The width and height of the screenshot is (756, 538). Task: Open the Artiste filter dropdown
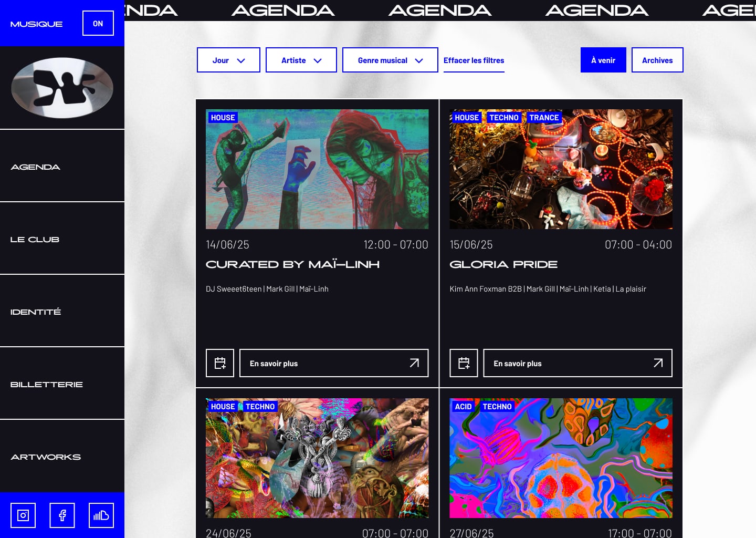pyautogui.click(x=301, y=60)
